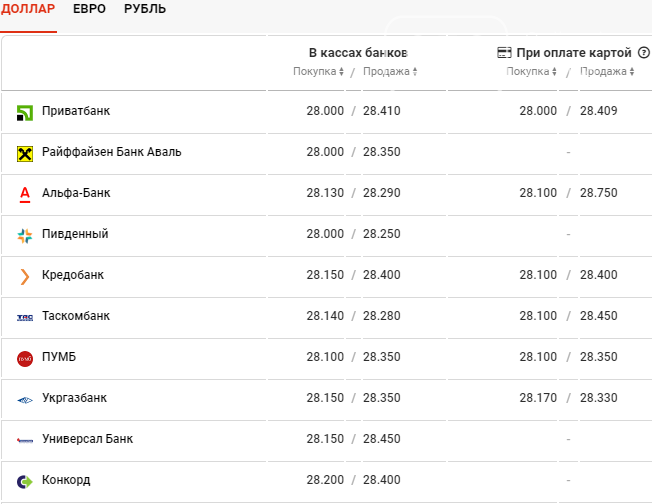Image resolution: width=652 pixels, height=504 pixels.
Task: Click the Raiffeisen Bank Aval logo
Action: pos(25,153)
